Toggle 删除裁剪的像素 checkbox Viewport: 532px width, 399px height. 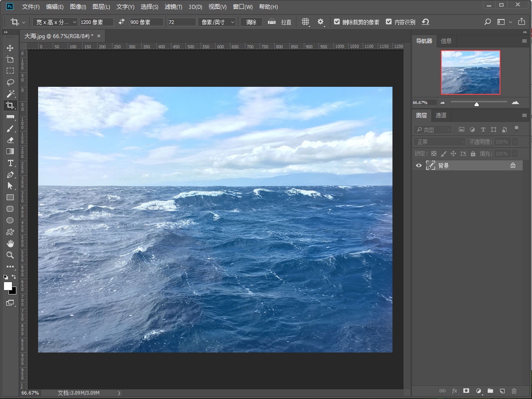click(x=337, y=22)
